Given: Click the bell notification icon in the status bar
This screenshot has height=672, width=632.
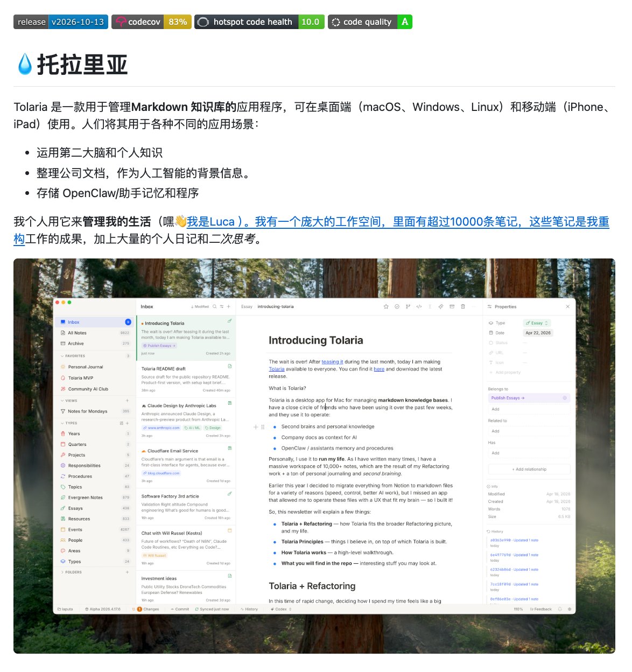Looking at the screenshot, I should 560,609.
